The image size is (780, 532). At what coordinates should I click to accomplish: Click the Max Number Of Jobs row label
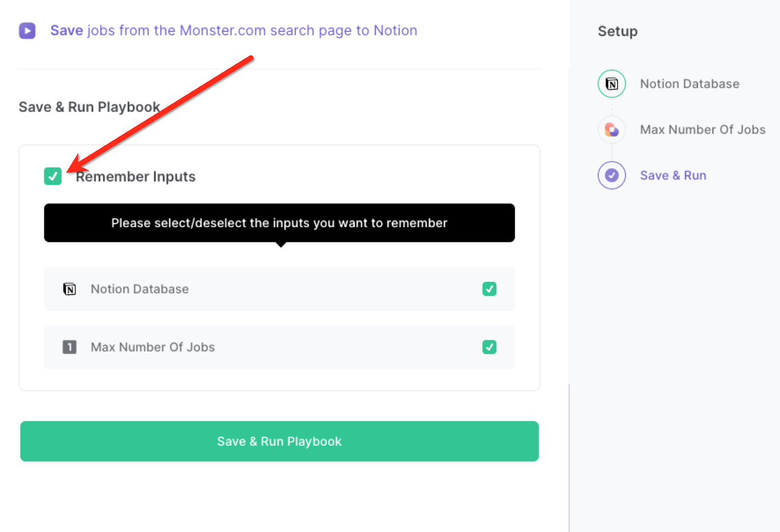pos(153,347)
